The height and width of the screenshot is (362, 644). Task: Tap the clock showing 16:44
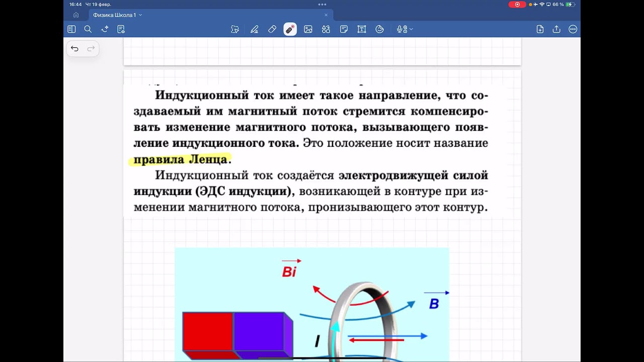[75, 4]
